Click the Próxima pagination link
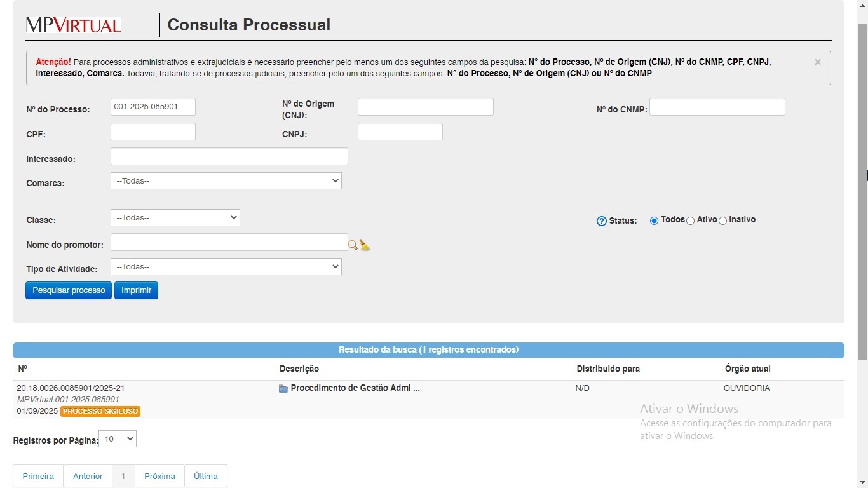 click(x=159, y=475)
